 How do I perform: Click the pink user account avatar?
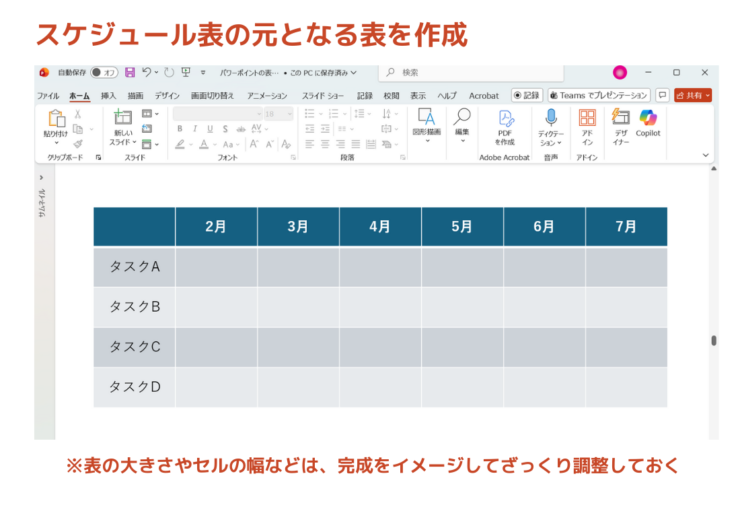620,72
